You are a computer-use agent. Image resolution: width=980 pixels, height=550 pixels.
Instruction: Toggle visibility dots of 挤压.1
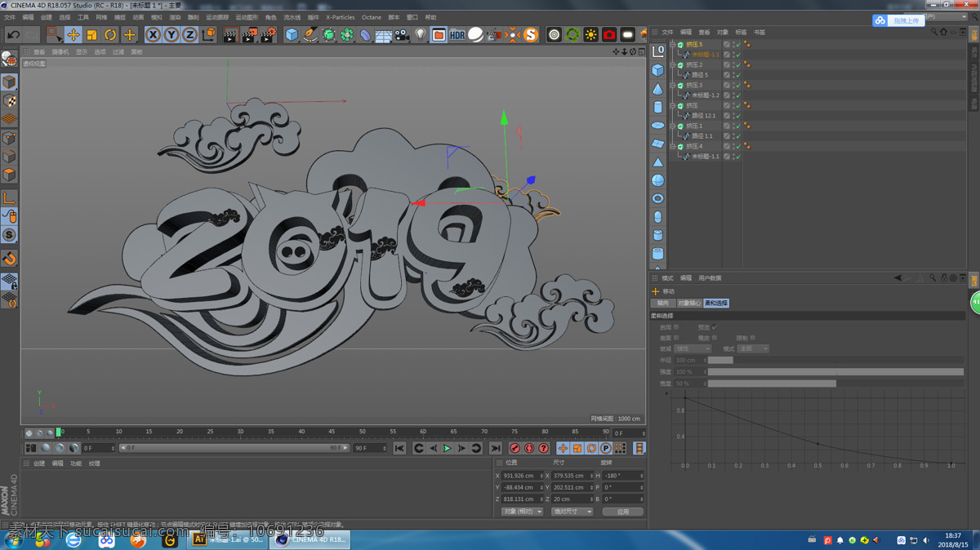coord(733,126)
